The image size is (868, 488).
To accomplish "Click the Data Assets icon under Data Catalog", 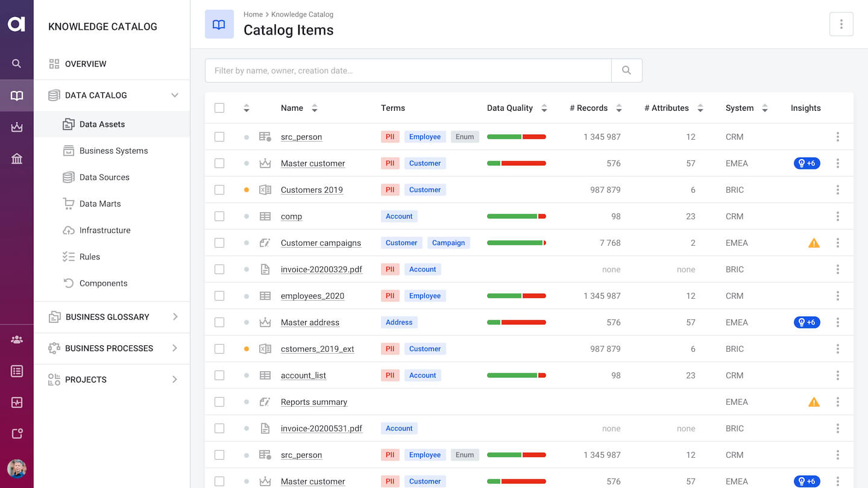I will tap(69, 124).
